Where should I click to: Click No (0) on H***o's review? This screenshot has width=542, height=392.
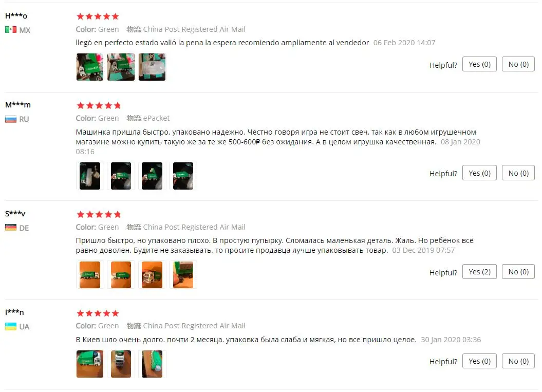(x=518, y=64)
